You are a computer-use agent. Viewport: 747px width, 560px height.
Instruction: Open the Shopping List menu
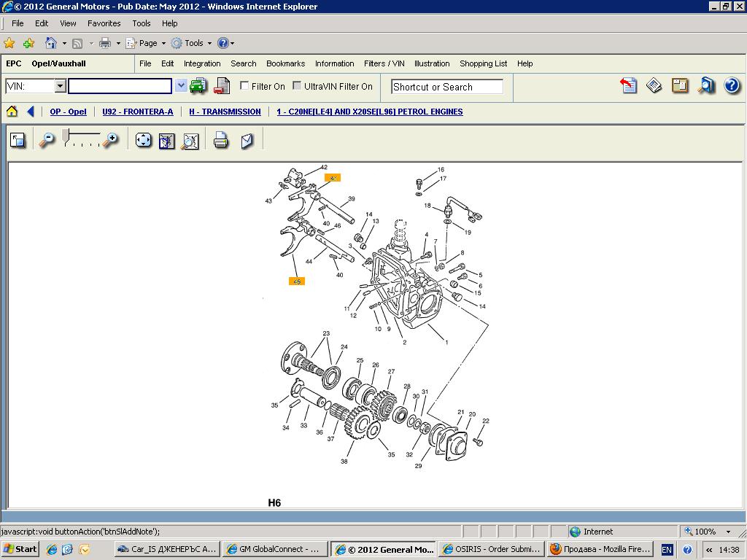[x=483, y=63]
